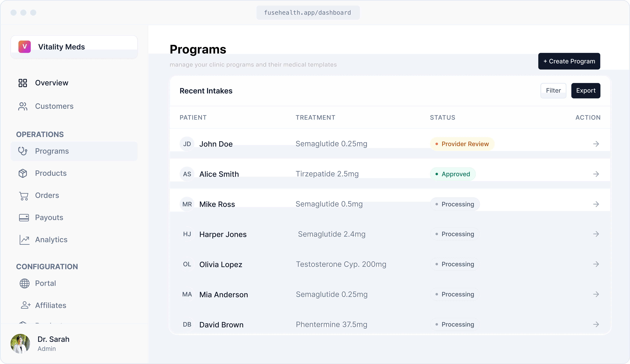
Task: Open Alice Smith's row action arrow
Action: pyautogui.click(x=596, y=174)
